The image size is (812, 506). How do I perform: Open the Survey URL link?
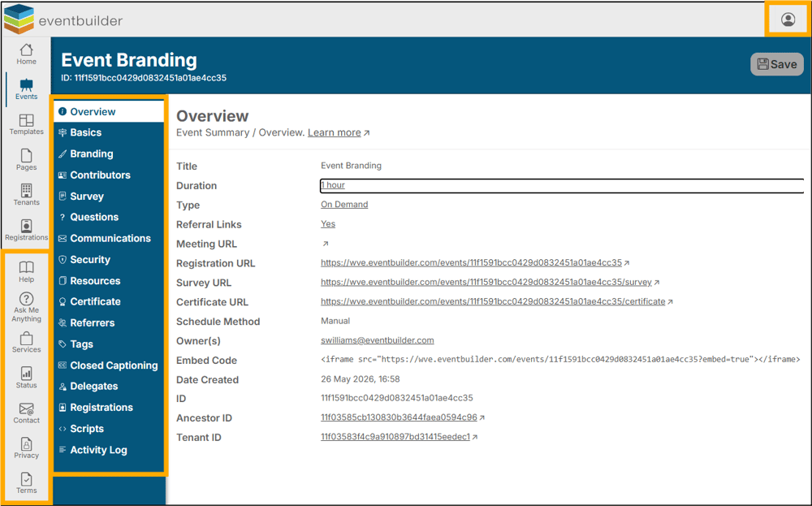[x=486, y=283]
